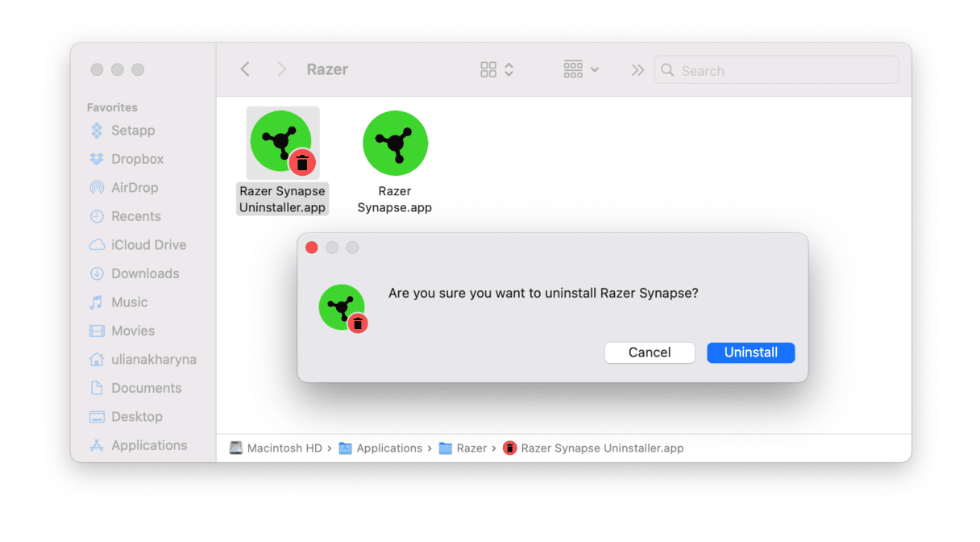Screen dimensions: 980x542
Task: Select the Razer Synapse.app icon
Action: (395, 143)
